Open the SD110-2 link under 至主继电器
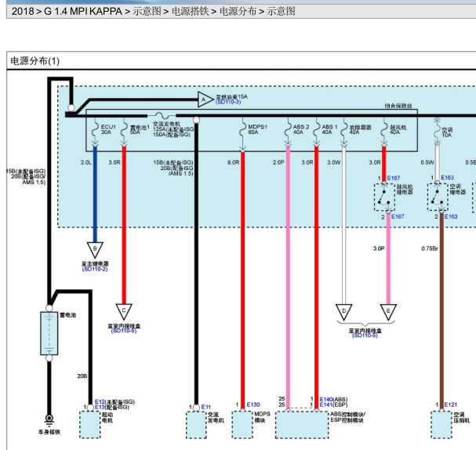This screenshot has height=450, width=476. (95, 269)
